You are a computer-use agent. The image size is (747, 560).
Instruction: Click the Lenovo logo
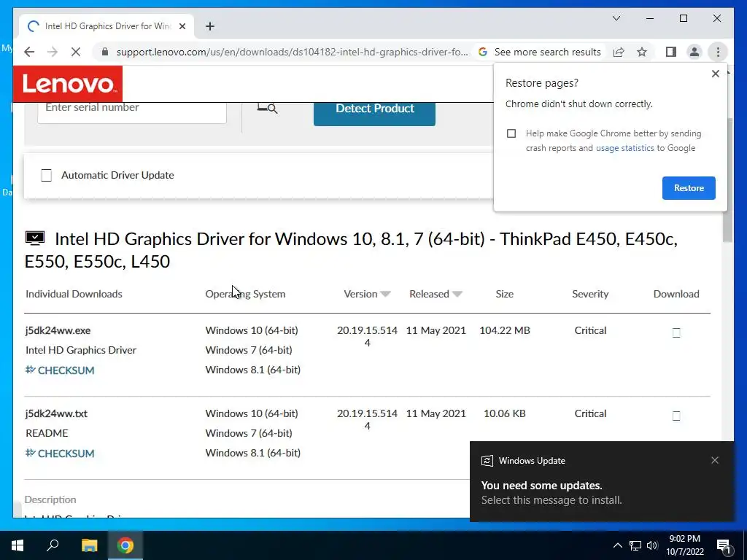pos(68,84)
